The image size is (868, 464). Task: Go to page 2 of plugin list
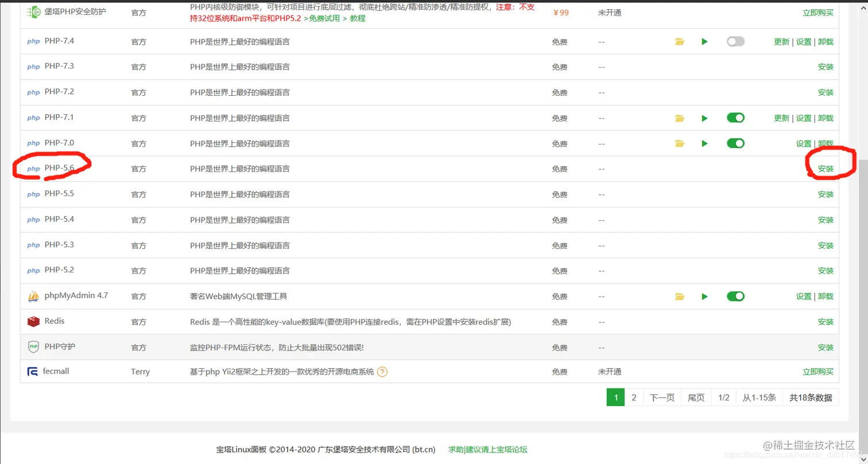click(634, 397)
